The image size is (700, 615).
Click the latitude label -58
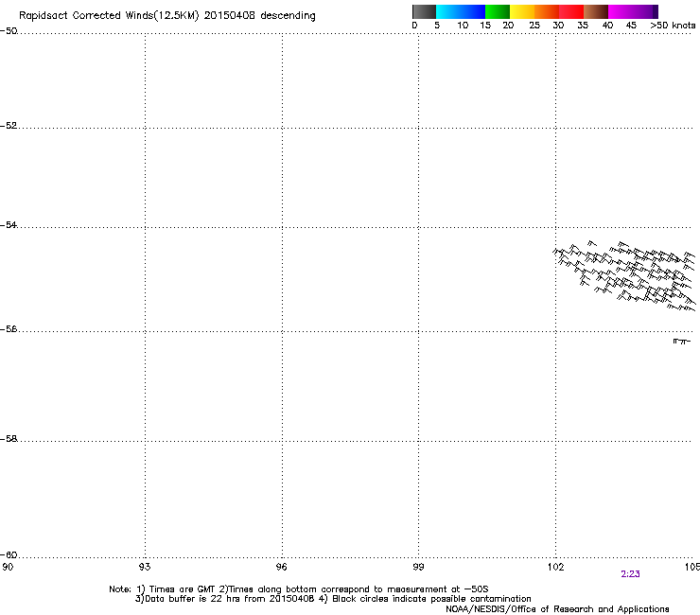tap(9, 439)
